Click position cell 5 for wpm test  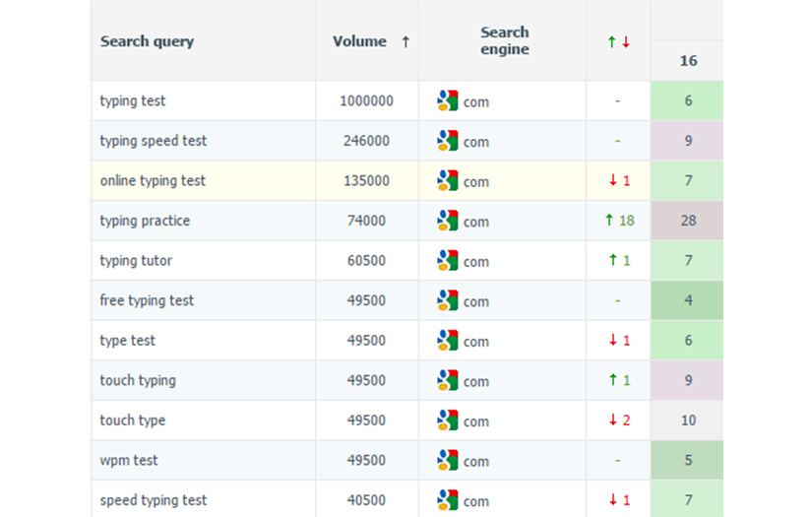click(x=687, y=460)
